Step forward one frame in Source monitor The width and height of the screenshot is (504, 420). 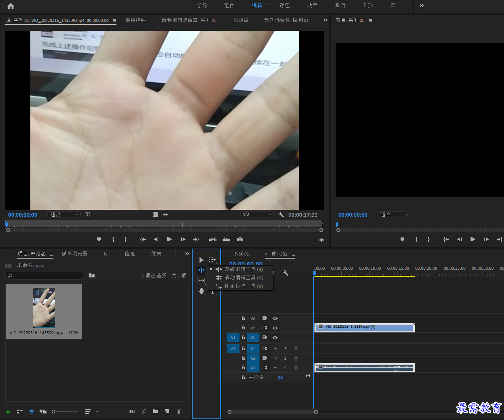(x=183, y=239)
